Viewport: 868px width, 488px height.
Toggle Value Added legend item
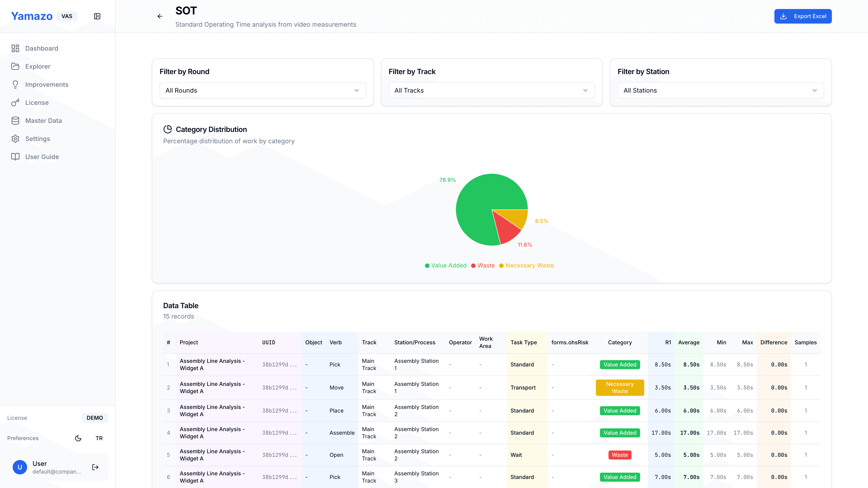pyautogui.click(x=446, y=265)
